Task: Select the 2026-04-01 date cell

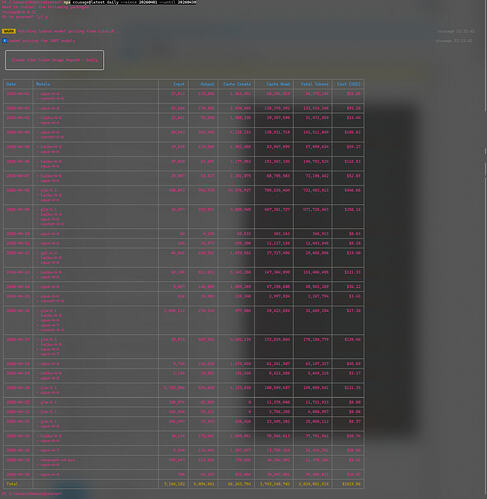Action: (x=18, y=94)
